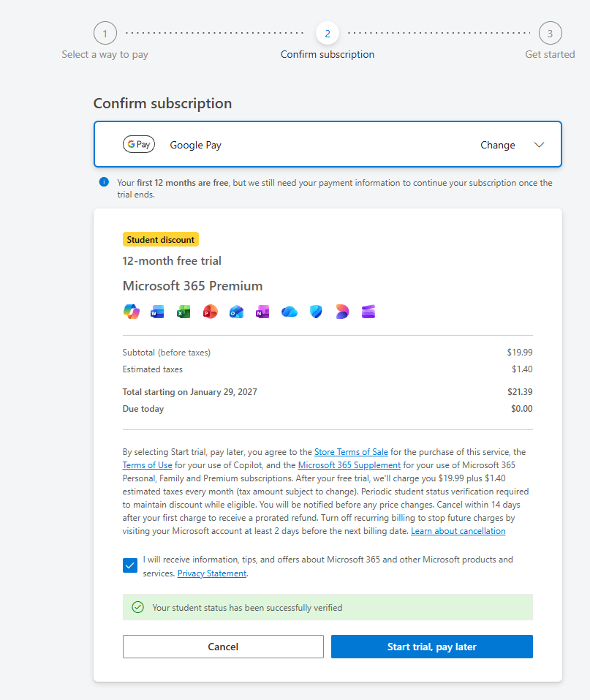This screenshot has width=590, height=700.
Task: Click Start trial, pay later button
Action: click(432, 647)
